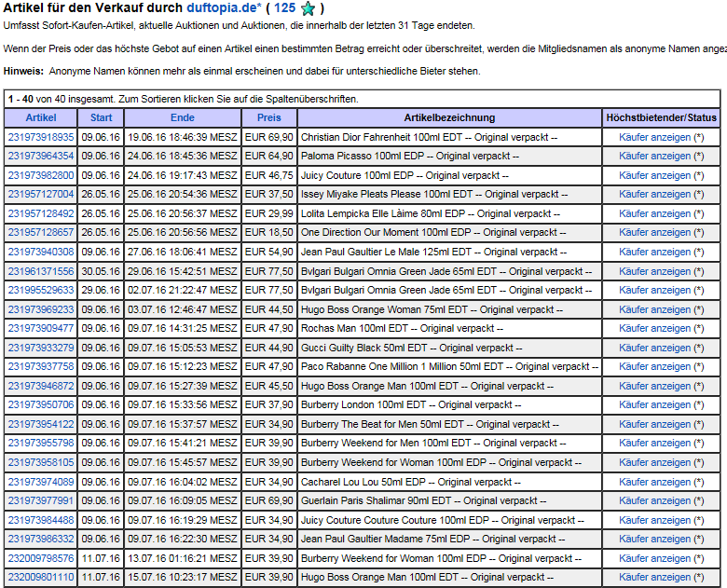Show buyer for One Direction Our Moment row
The image size is (727, 588).
pos(654,232)
